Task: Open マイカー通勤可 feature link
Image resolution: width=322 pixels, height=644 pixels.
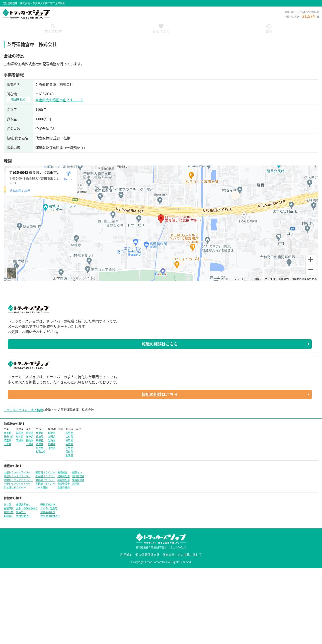Action: [49, 508]
